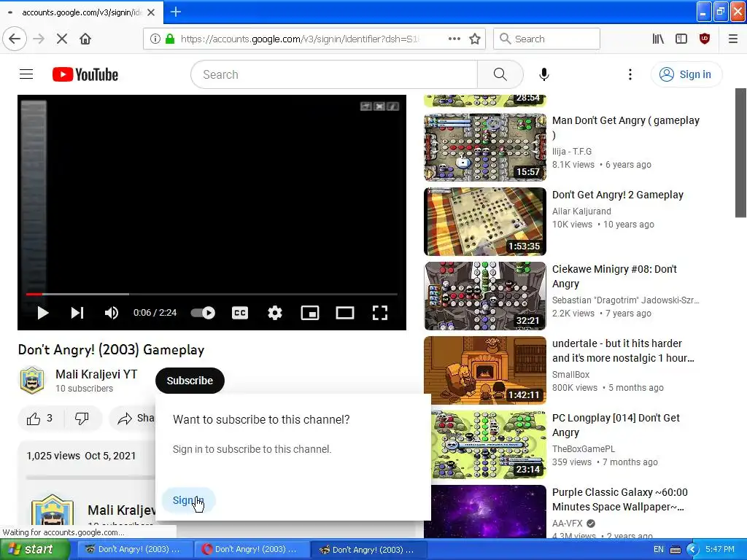The width and height of the screenshot is (747, 560).
Task: Open Ailar Kaljurand channel name
Action: point(581,211)
